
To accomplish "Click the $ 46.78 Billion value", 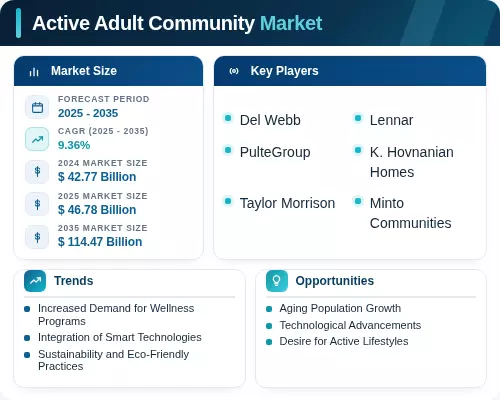I will [x=97, y=210].
